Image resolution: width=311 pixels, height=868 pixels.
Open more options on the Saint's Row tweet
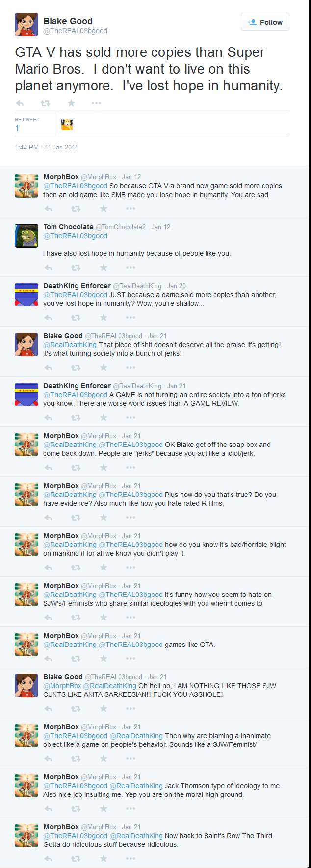coord(130,859)
